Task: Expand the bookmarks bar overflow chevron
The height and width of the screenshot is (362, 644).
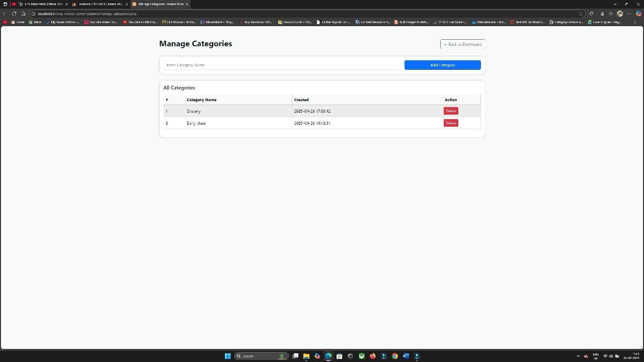Action: [x=635, y=22]
